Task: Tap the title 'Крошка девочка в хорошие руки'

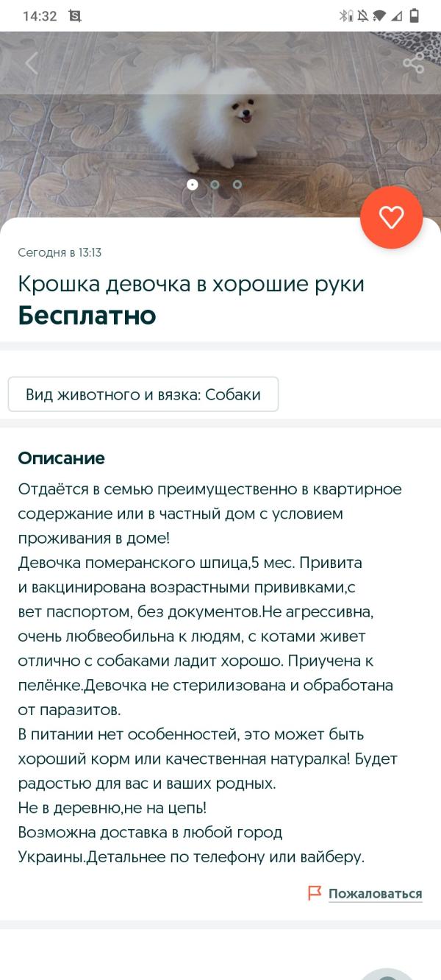Action: pyautogui.click(x=191, y=284)
